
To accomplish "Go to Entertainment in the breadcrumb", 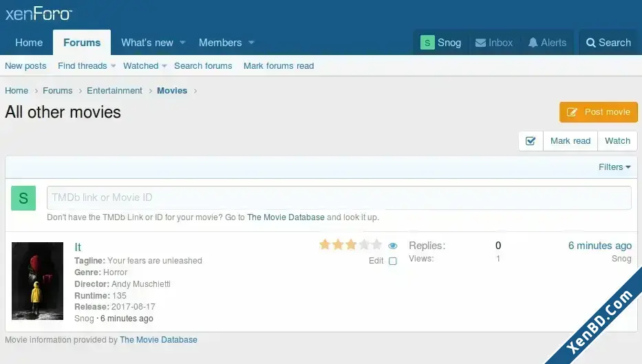I will click(115, 91).
